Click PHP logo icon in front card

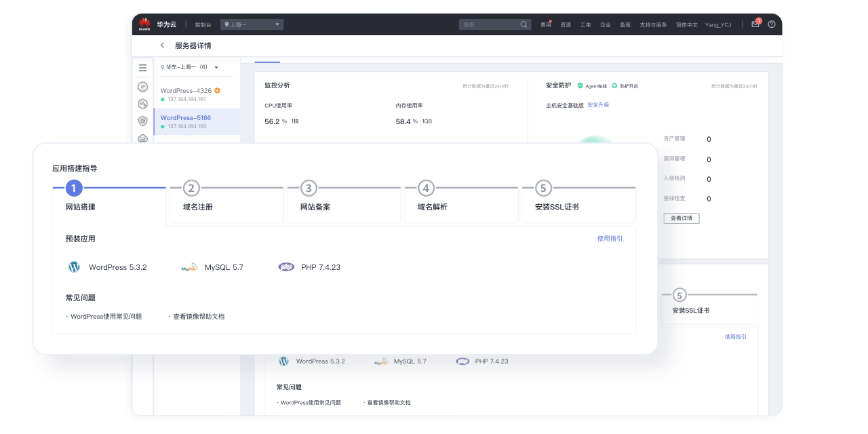point(287,267)
